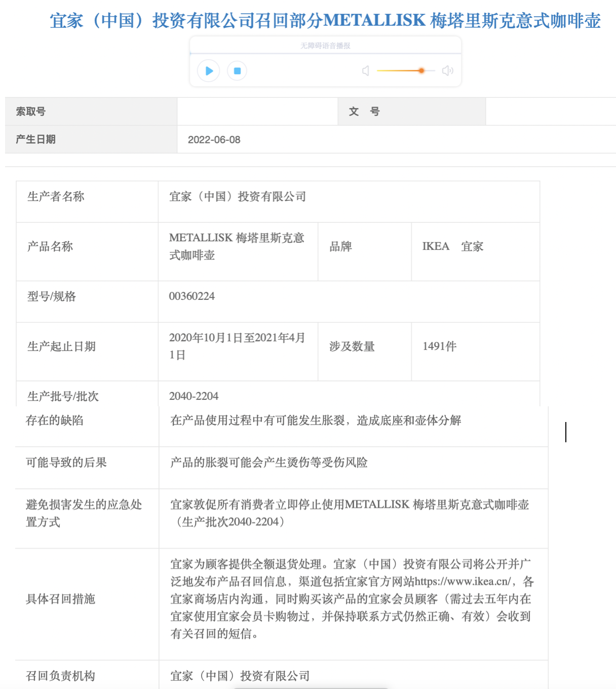Image resolution: width=616 pixels, height=689 pixels.
Task: Click the quantity value 1491件
Action: [x=440, y=347]
